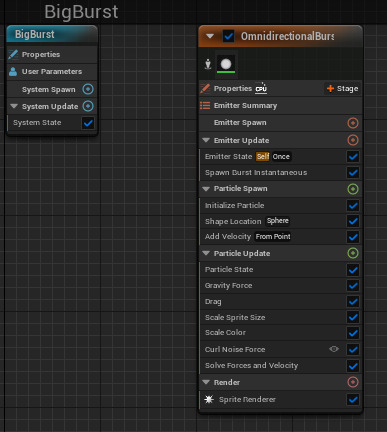The image size is (387, 432).
Task: Uncheck the Particle State module
Action: (x=353, y=270)
